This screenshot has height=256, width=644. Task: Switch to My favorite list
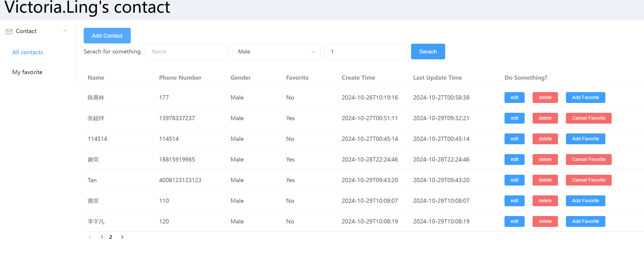[27, 72]
